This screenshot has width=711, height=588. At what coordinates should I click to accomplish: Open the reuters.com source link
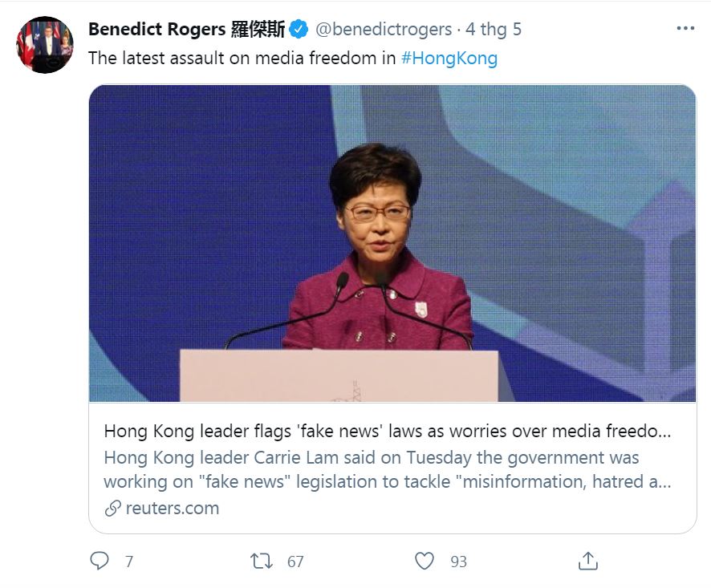pyautogui.click(x=172, y=508)
